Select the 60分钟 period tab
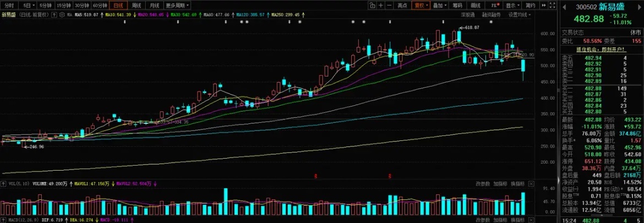The image size is (644, 223). [x=100, y=6]
